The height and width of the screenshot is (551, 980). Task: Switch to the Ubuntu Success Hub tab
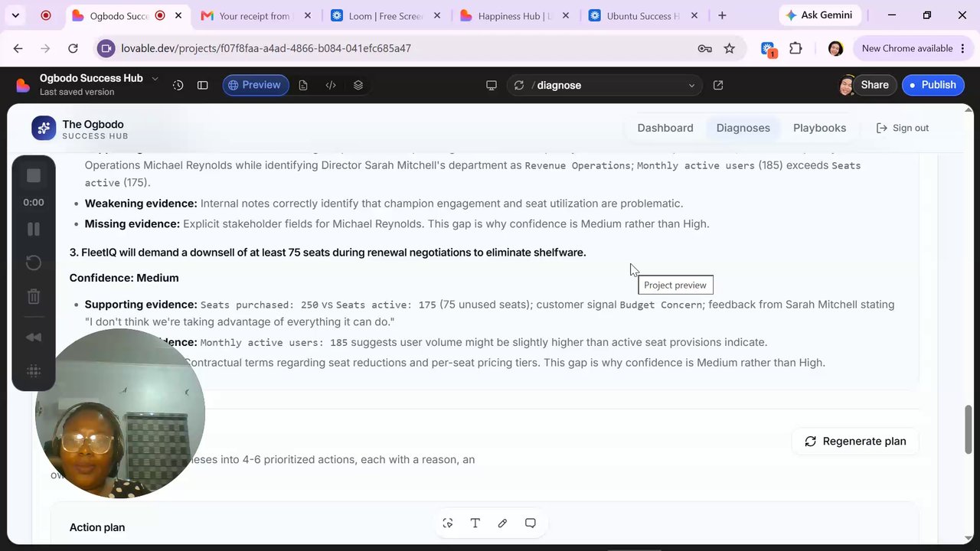pyautogui.click(x=644, y=16)
